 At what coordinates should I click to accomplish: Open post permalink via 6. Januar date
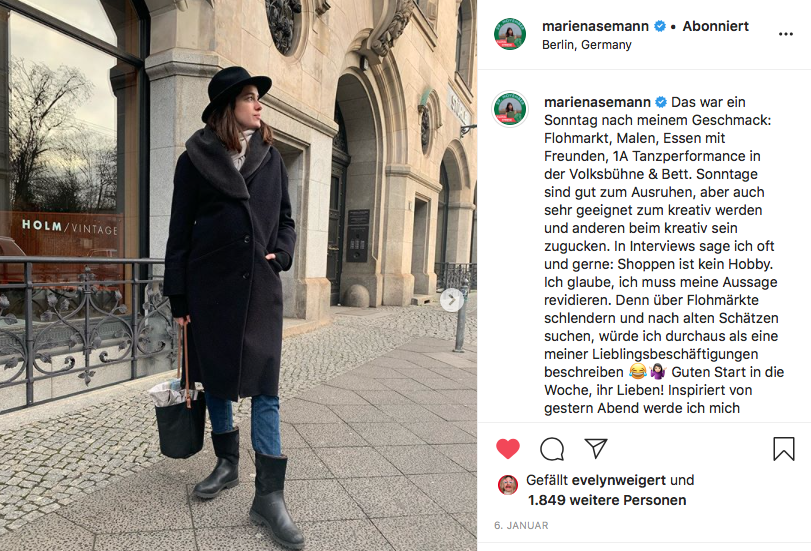coord(521,525)
